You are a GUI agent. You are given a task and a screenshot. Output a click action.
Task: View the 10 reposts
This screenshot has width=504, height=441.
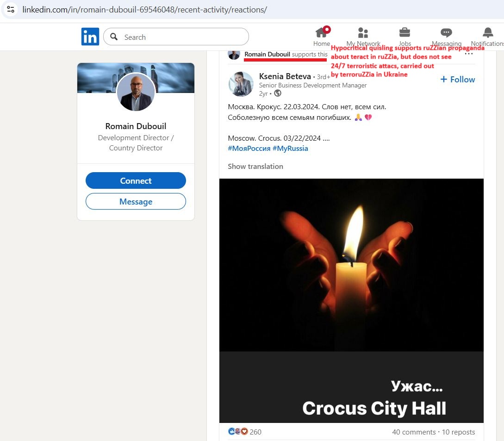point(458,432)
